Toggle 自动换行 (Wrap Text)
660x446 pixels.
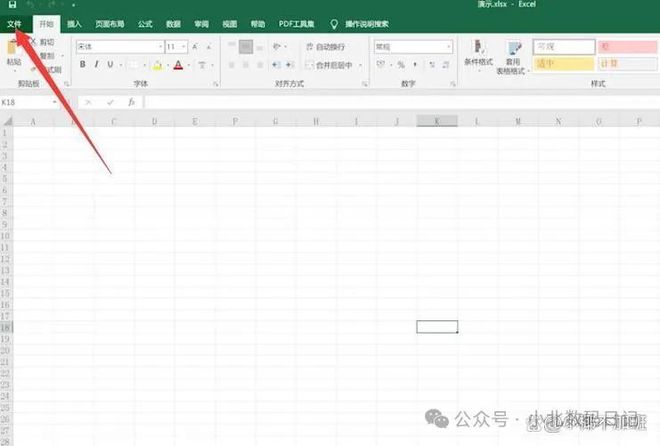(x=325, y=46)
